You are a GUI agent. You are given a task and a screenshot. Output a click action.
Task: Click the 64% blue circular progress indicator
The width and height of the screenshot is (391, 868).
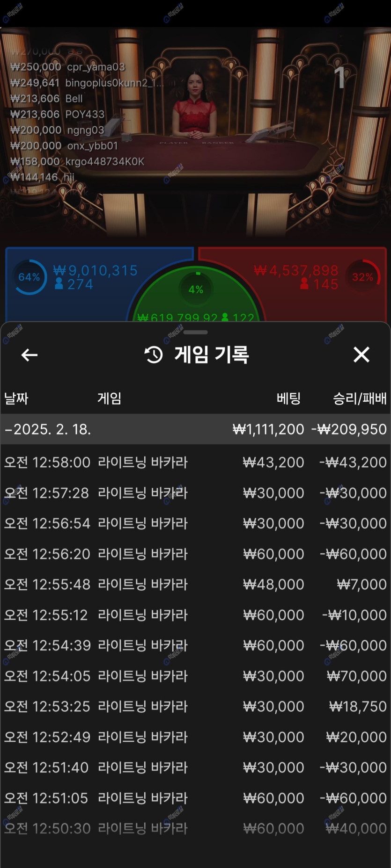click(x=30, y=277)
